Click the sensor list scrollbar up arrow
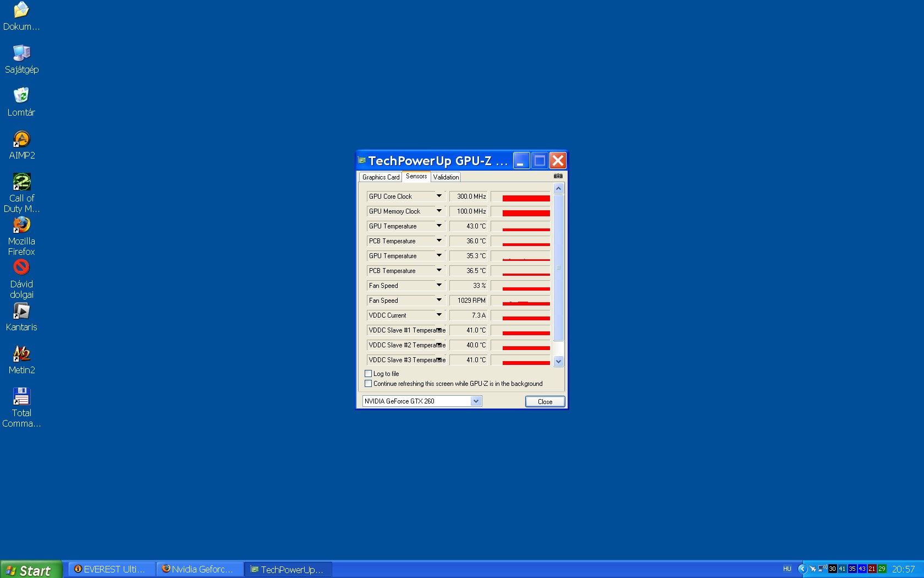This screenshot has height=578, width=924. (x=558, y=189)
